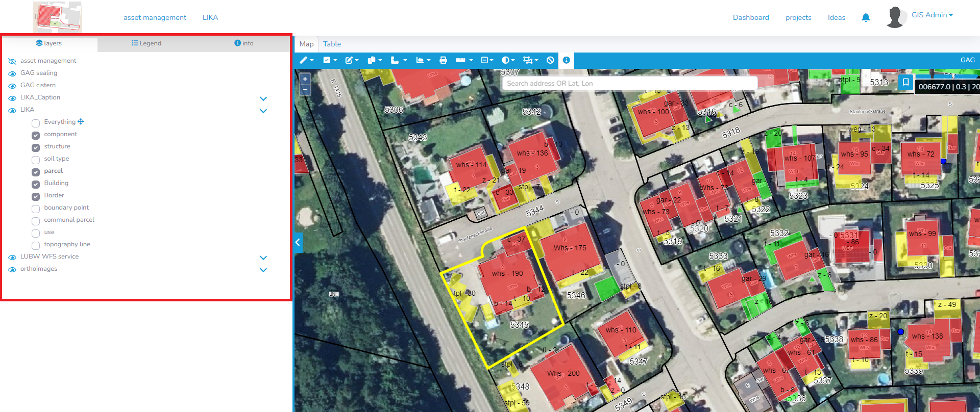Viewport: 980px width, 412px height.
Task: Open the GIS Admin user dropdown
Action: coord(932,15)
